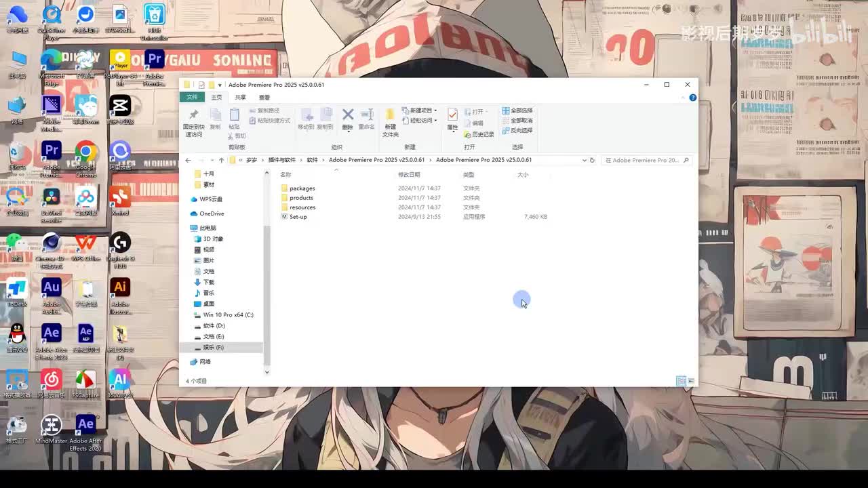This screenshot has width=868, height=488.
Task: Click History (历史记录) in the ribbon
Action: [x=479, y=134]
